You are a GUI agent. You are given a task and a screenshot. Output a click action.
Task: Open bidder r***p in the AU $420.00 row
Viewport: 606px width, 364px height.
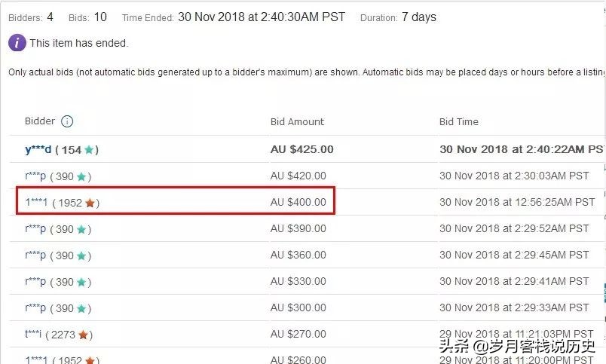tap(35, 176)
